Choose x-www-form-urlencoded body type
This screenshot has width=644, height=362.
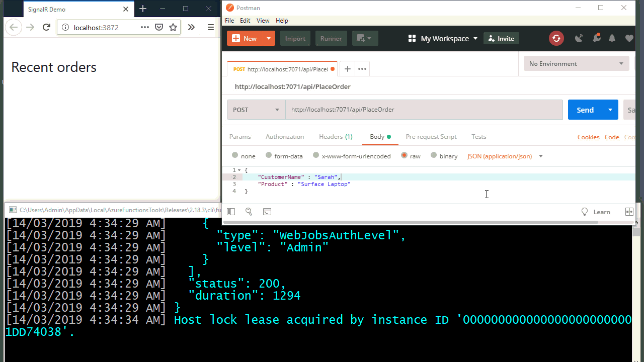tap(316, 156)
